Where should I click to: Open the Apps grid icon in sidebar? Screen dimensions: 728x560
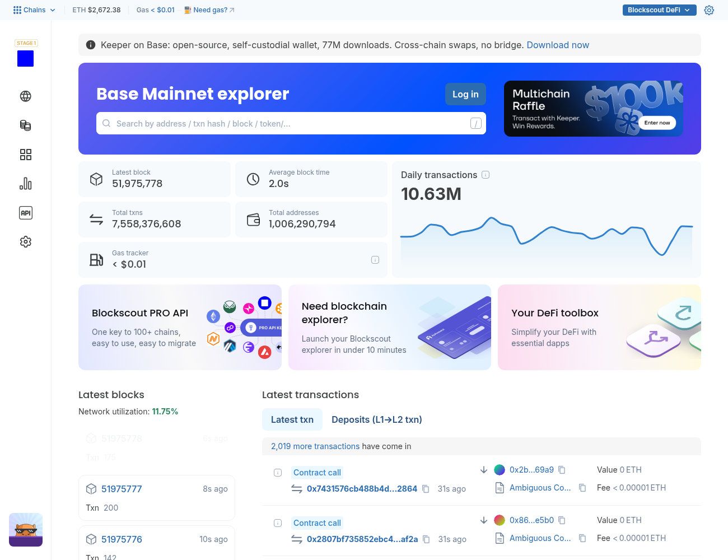tap(26, 155)
